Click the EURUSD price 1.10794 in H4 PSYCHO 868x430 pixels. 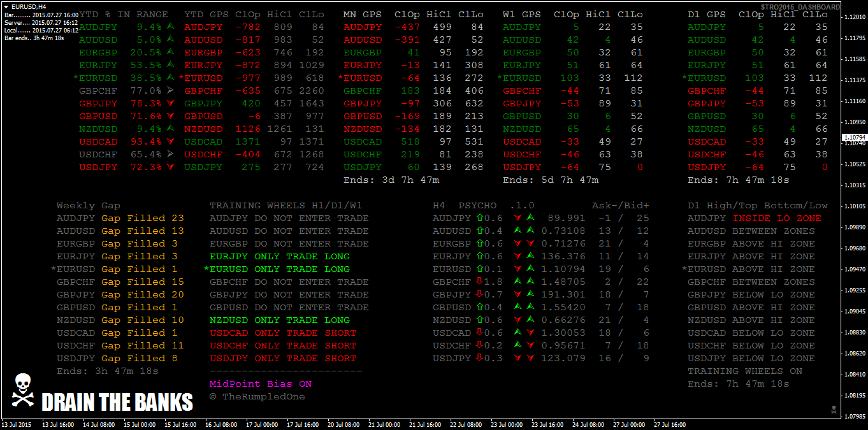(x=563, y=269)
